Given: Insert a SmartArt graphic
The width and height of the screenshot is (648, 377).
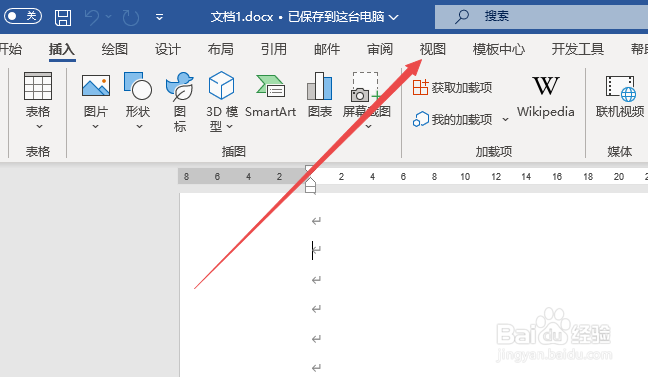Looking at the screenshot, I should click(x=271, y=96).
